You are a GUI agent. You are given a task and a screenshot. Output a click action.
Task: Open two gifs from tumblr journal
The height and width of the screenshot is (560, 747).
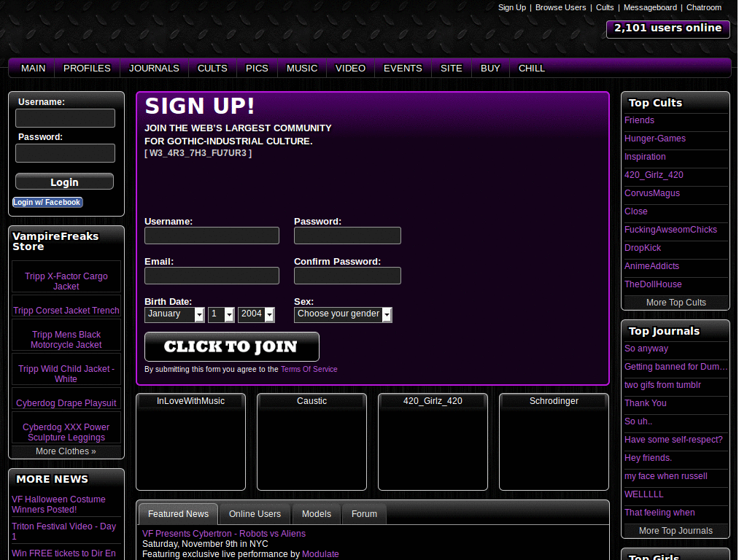[x=662, y=385]
